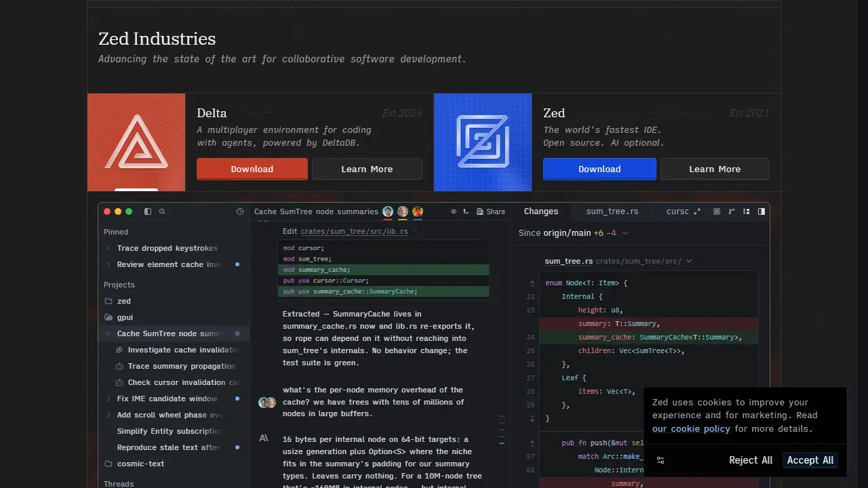Image resolution: width=868 pixels, height=488 pixels.
Task: Download the Zed IDE
Action: click(599, 169)
